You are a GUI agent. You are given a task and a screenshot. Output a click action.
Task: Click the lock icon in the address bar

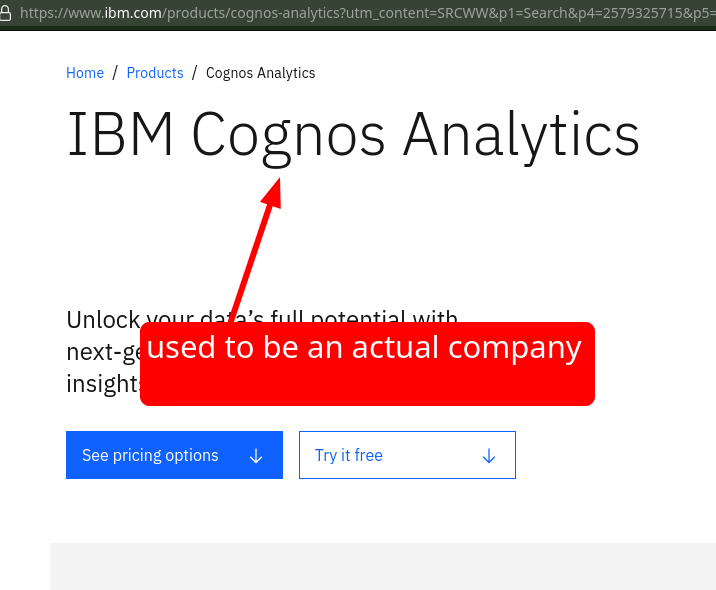tap(6, 12)
